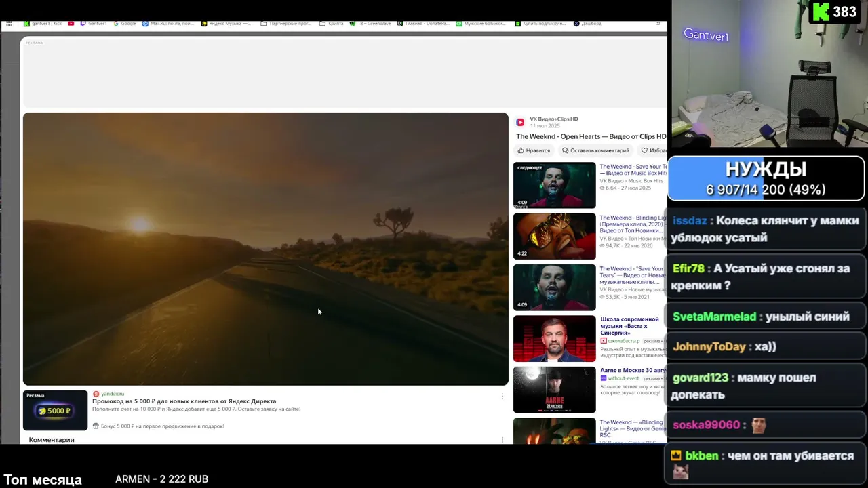Open the Save Your Tears Music Box Hits title

coord(633,169)
